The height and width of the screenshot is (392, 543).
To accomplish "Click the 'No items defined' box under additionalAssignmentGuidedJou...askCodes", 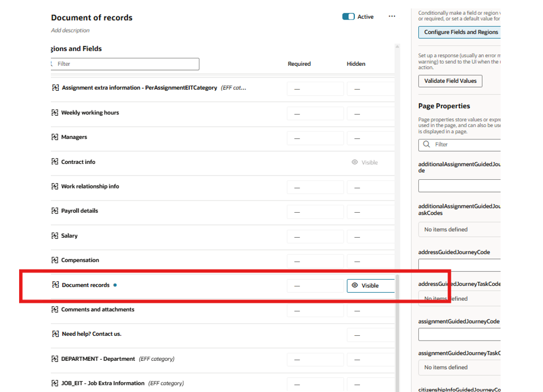I will (460, 230).
